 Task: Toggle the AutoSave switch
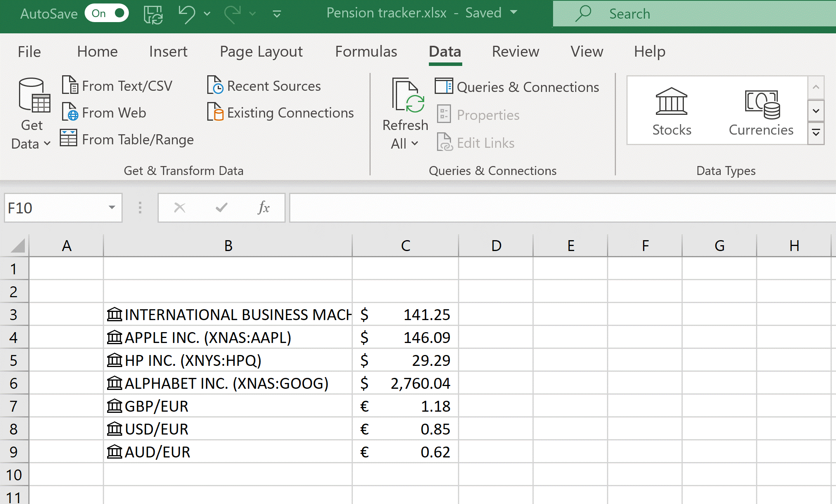(107, 13)
